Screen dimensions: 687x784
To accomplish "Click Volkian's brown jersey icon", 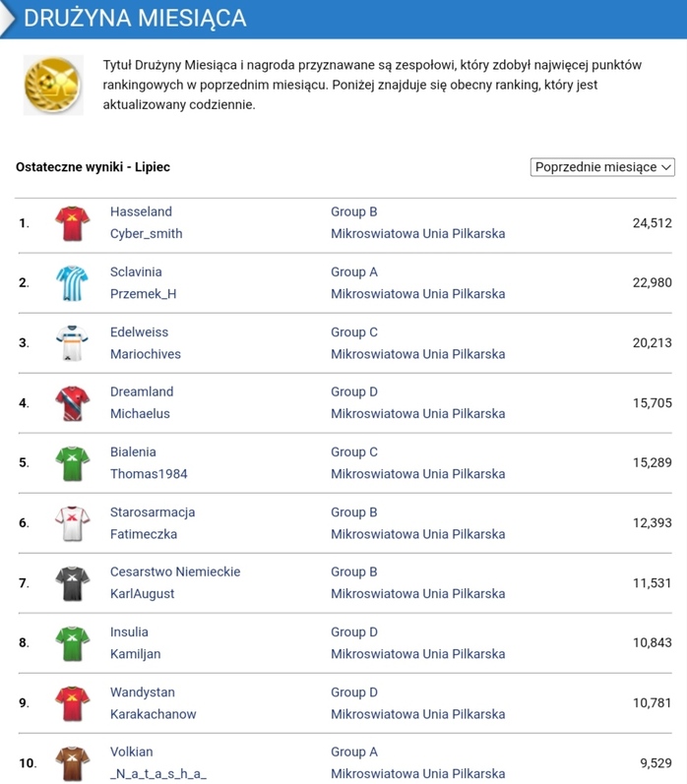I will pyautogui.click(x=72, y=763).
